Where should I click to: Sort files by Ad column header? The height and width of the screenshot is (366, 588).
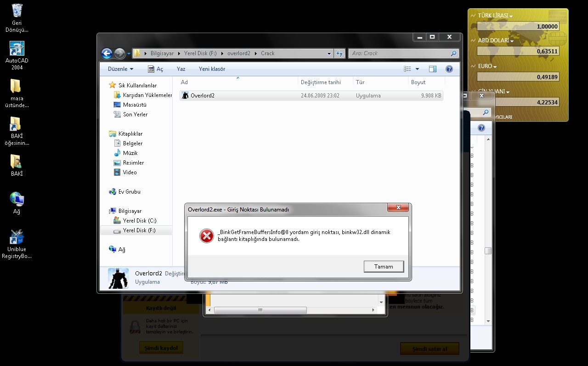237,82
